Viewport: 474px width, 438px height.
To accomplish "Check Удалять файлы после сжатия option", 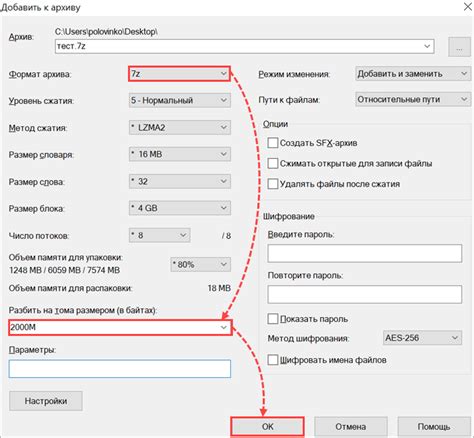I will tap(273, 184).
